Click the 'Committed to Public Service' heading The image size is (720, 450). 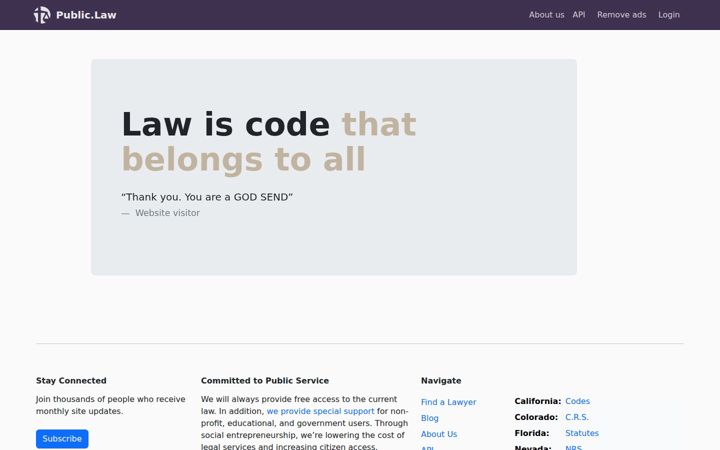[264, 381]
